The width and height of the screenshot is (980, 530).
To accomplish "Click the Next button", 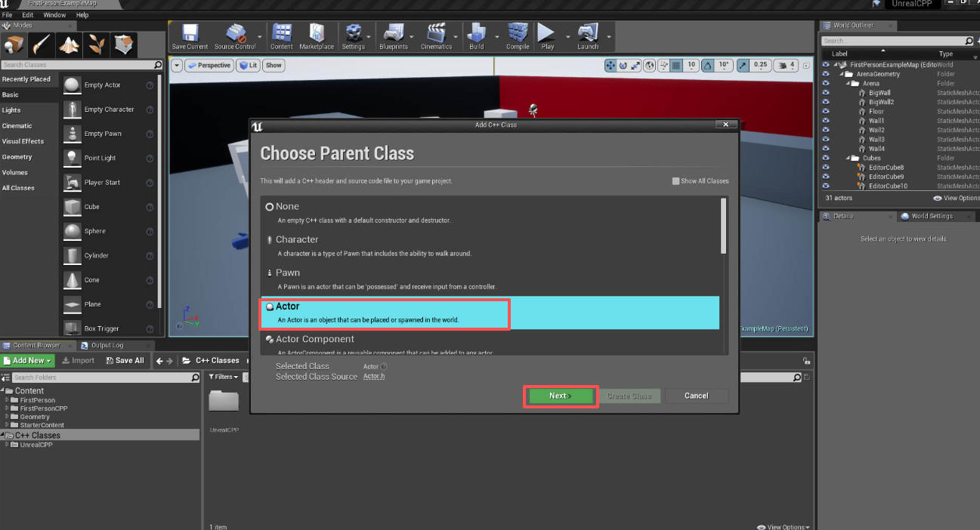I will click(560, 396).
